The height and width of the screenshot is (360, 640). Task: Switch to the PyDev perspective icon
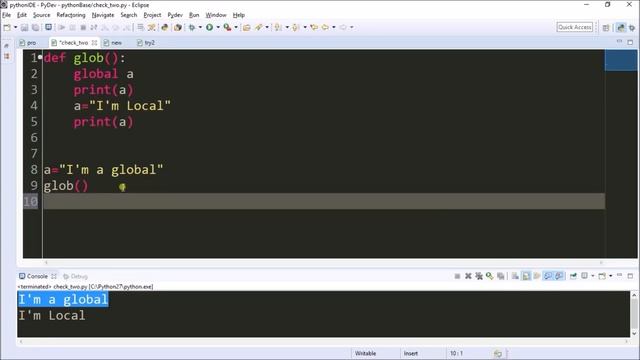[621, 27]
